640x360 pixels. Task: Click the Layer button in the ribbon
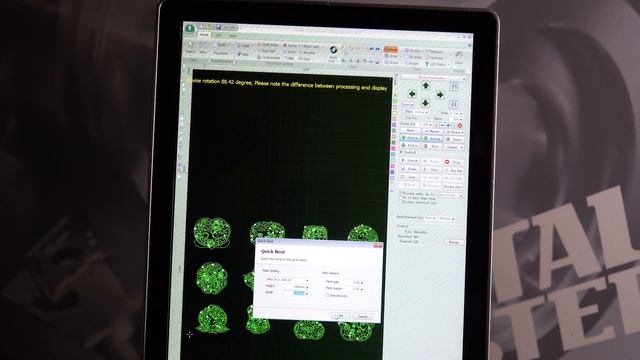(x=458, y=58)
